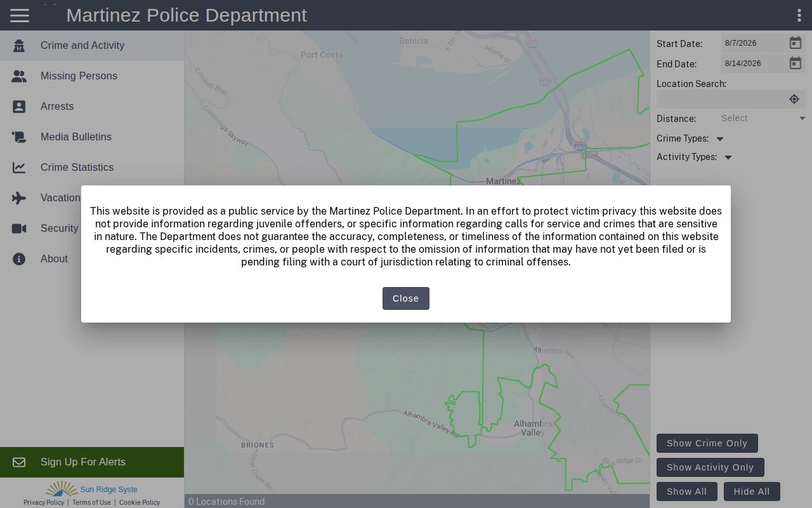
Task: Open the Start Date calendar picker
Action: (x=795, y=43)
